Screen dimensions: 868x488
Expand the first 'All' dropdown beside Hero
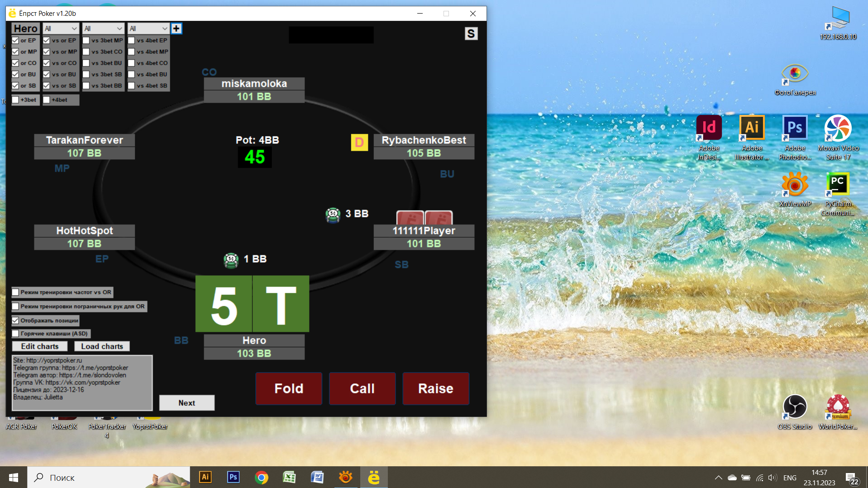(61, 29)
